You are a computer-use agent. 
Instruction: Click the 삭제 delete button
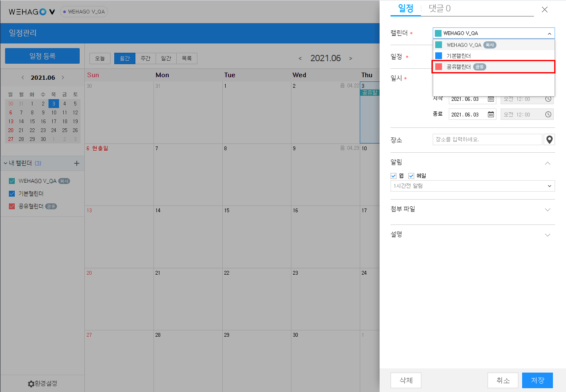(x=406, y=380)
